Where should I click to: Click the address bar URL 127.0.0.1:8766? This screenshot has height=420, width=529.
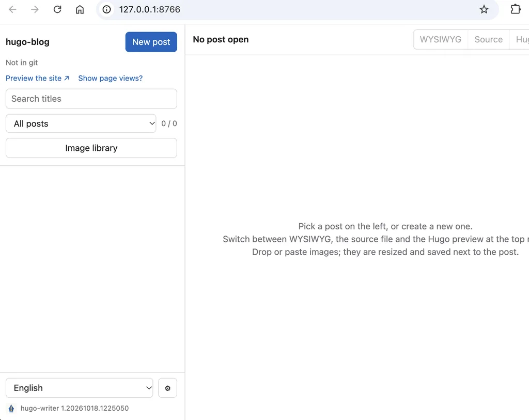[x=149, y=9]
